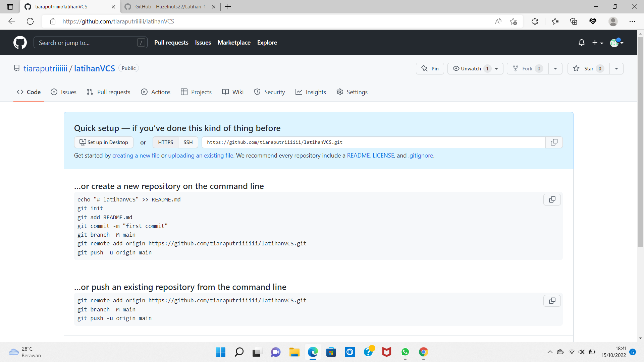
Task: Open the tiaraputriiiiii owner link
Action: 45,68
